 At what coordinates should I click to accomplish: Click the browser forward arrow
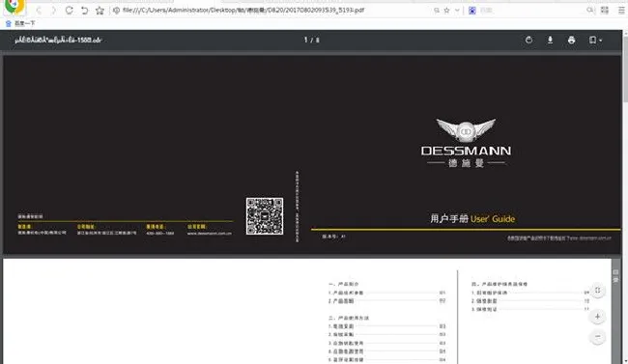pos(53,11)
